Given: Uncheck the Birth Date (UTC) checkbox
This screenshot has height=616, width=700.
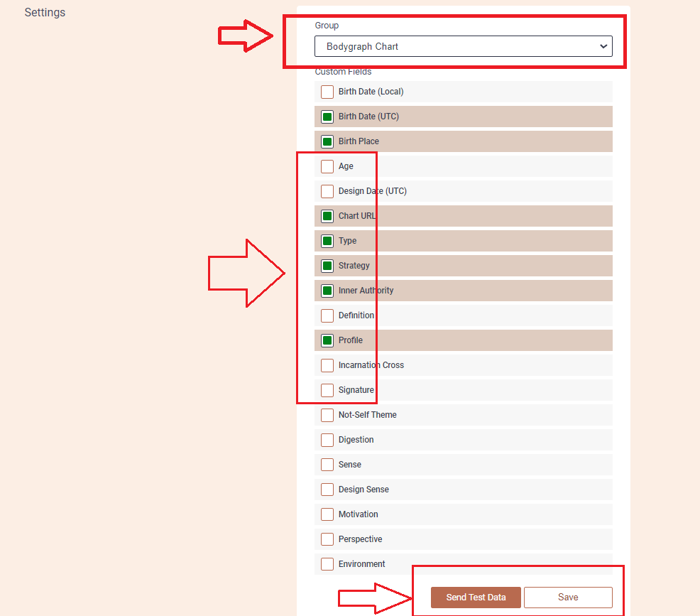Looking at the screenshot, I should click(327, 117).
